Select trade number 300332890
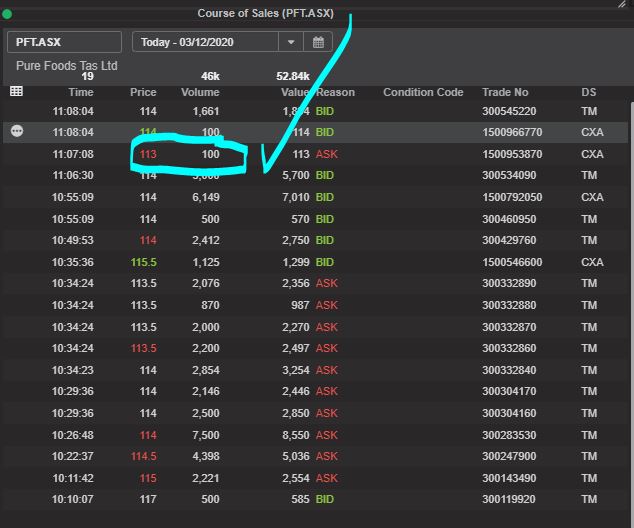Viewport: 634px width, 528px height. pos(509,283)
